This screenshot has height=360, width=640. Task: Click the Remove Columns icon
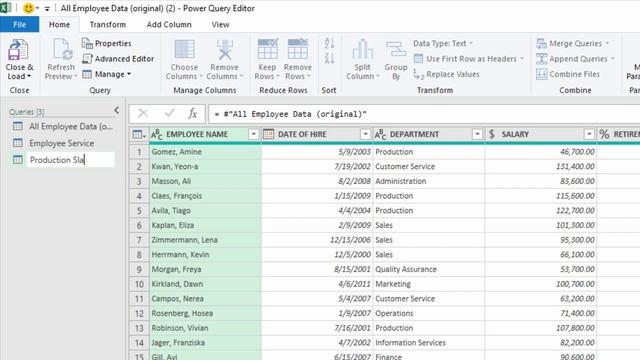[x=224, y=50]
